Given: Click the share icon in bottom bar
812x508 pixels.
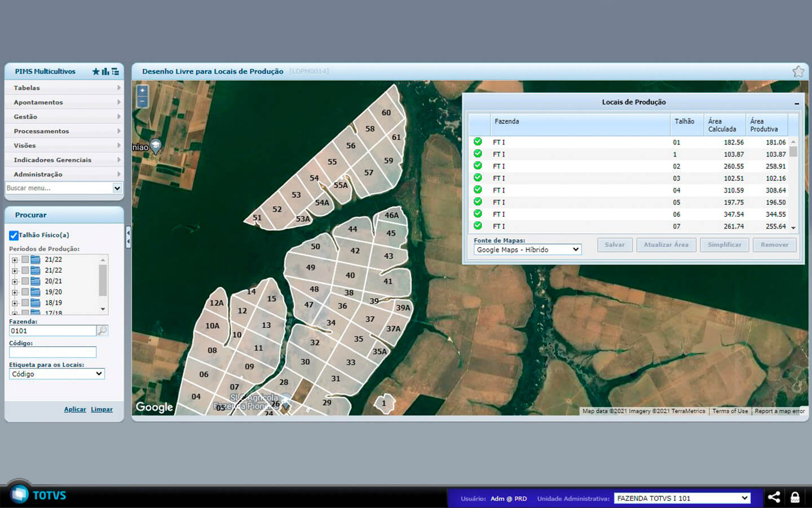Looking at the screenshot, I should 774,497.
